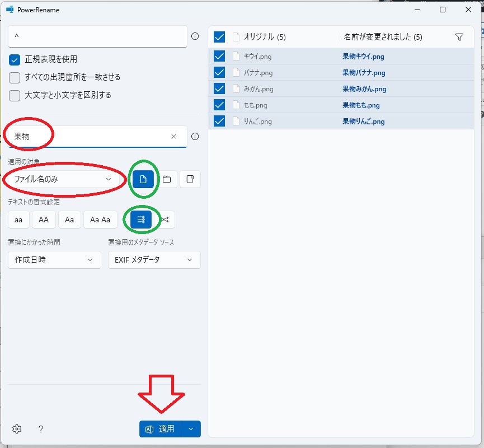Screen dimensions: 484x448
Task: Open the filter icon in the list header
Action: 459,37
